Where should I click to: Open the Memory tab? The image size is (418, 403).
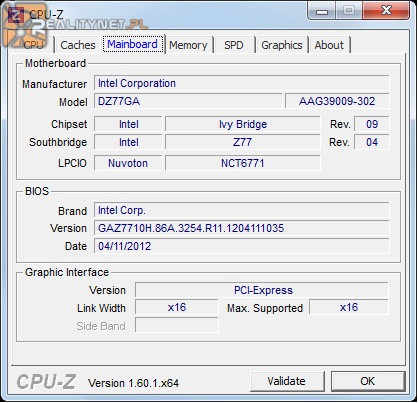click(188, 45)
